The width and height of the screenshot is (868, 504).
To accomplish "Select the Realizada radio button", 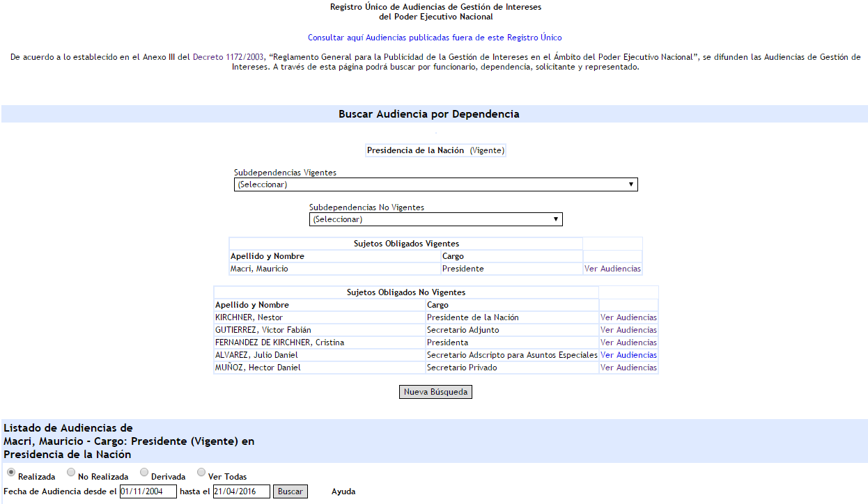I will [11, 472].
